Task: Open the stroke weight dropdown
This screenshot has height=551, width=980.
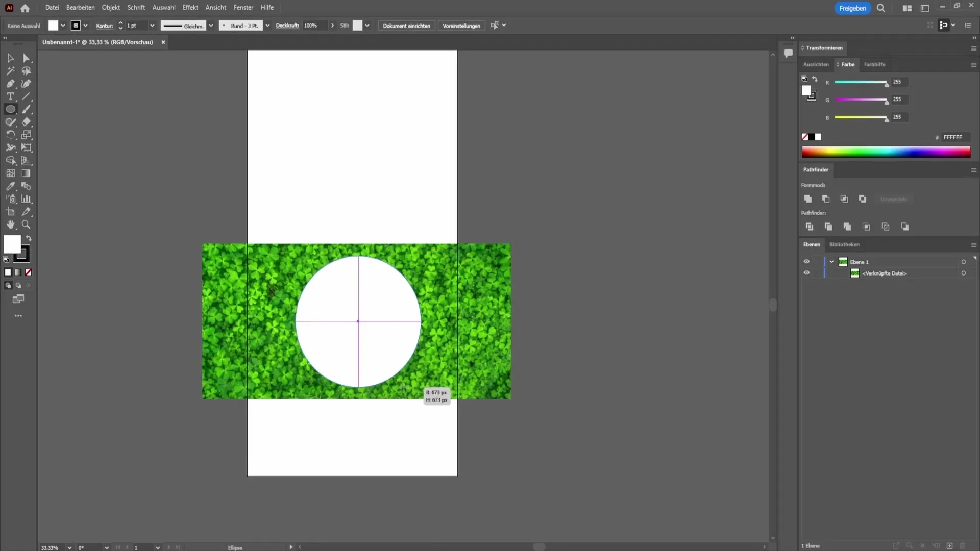Action: [152, 26]
